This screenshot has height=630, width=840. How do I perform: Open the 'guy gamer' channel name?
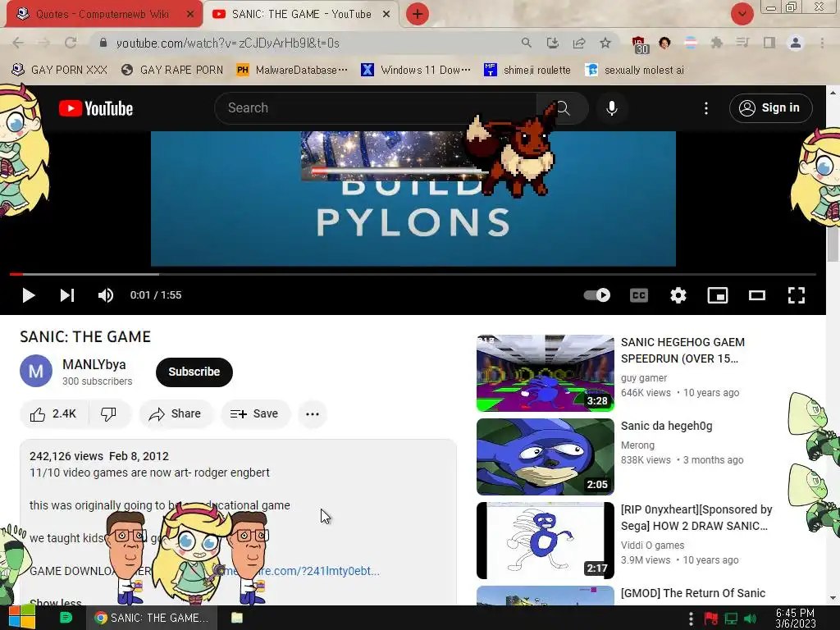(x=644, y=378)
